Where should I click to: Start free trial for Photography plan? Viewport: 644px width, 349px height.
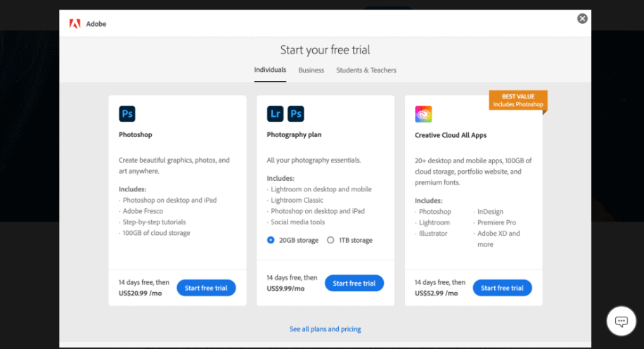pyautogui.click(x=354, y=284)
